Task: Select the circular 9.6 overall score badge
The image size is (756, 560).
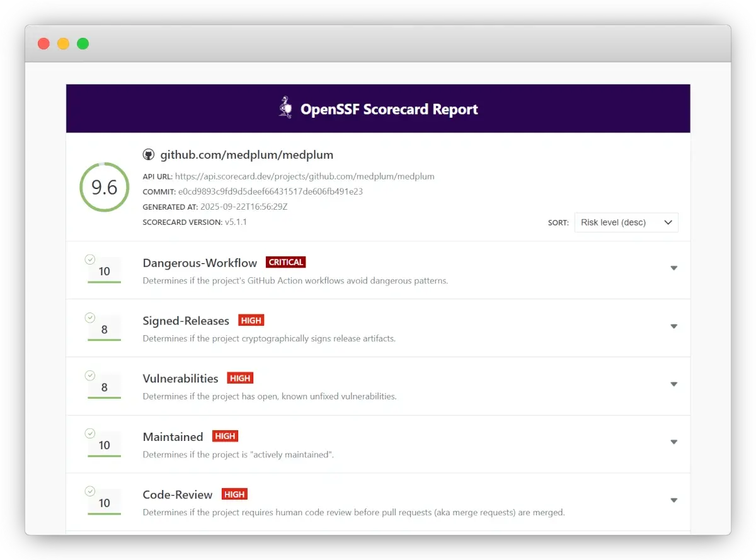Action: tap(104, 187)
